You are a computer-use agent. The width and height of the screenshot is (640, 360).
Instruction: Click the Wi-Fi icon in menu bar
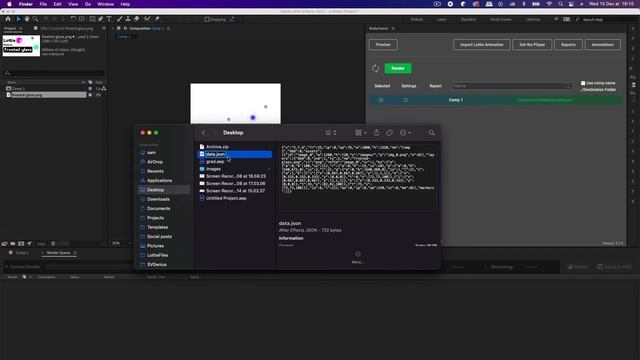pyautogui.click(x=549, y=4)
